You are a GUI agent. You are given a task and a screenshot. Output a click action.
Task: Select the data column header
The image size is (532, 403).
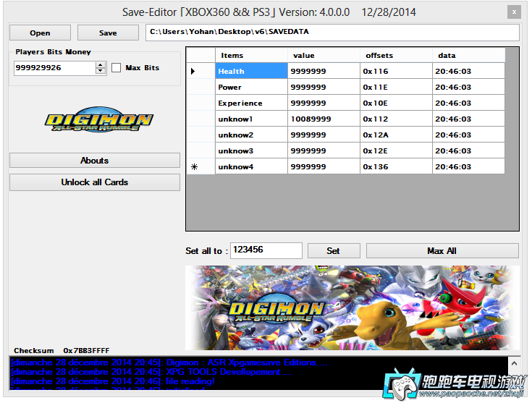[x=468, y=55]
